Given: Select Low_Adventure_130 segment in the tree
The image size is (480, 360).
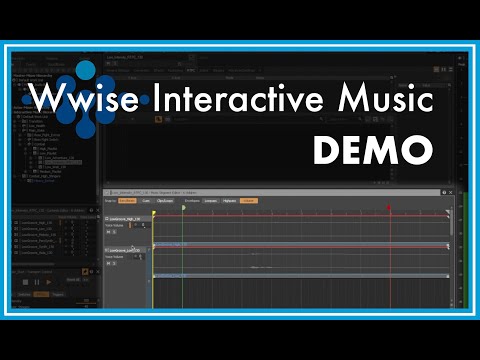Looking at the screenshot, I should 59,158.
